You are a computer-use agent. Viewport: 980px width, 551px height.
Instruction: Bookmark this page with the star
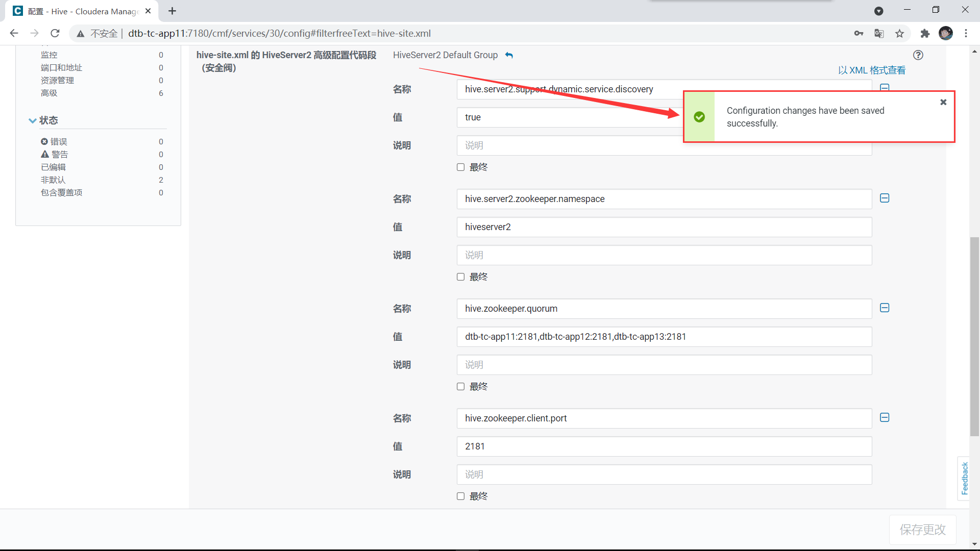[899, 33]
